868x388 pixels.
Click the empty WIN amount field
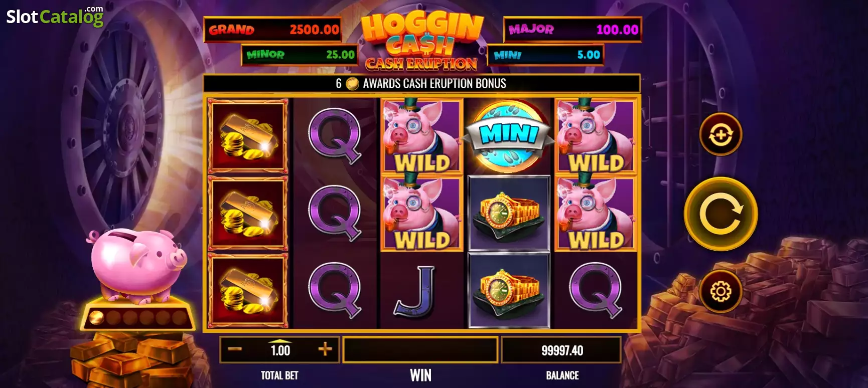pyautogui.click(x=420, y=350)
